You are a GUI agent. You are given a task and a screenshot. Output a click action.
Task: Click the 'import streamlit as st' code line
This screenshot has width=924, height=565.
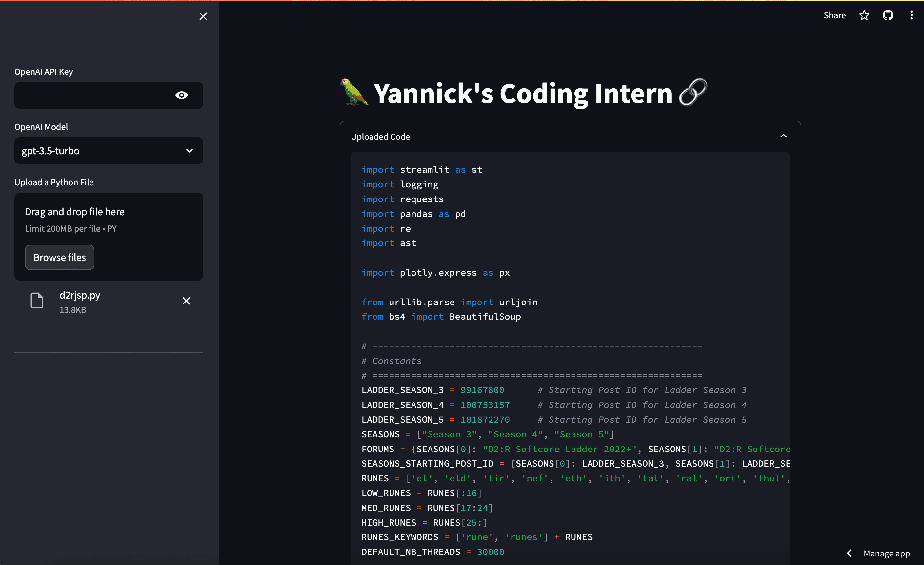(x=422, y=170)
